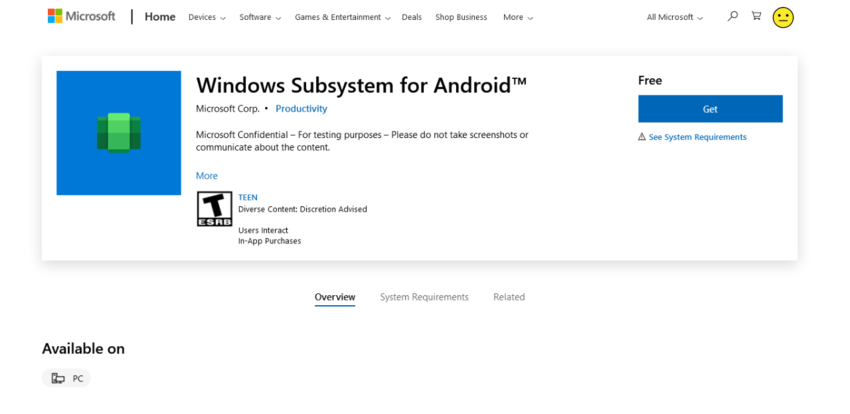Click Diverse Content: Discretion Advised text
This screenshot has height=414, width=850.
(x=302, y=209)
